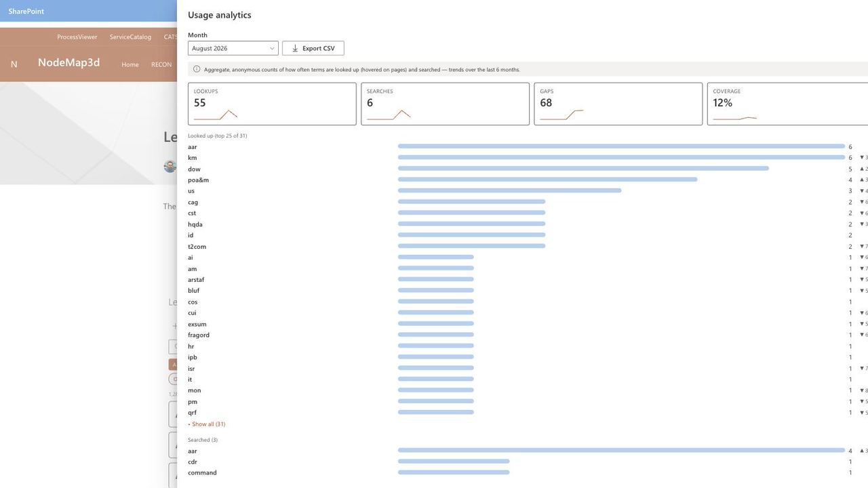Click the SharePoint header link
The height and width of the screenshot is (488, 868).
coord(26,11)
